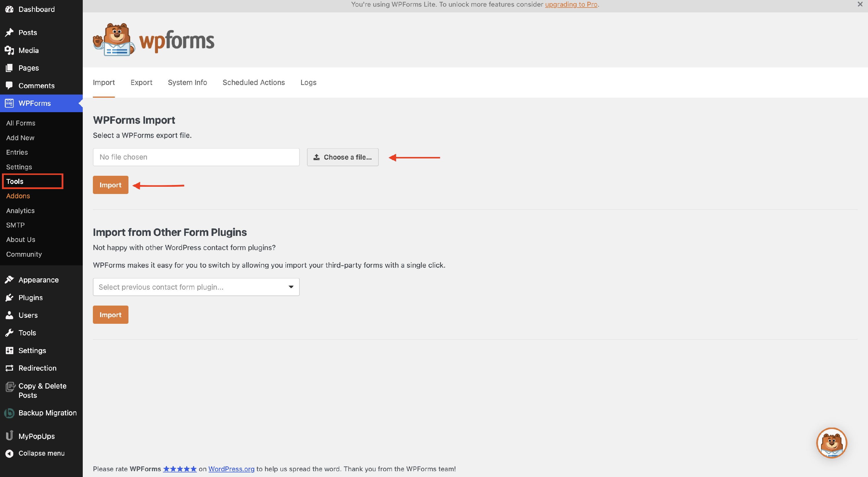Click the Redirection arrows icon
Screen dimensions: 868x477
click(10, 368)
